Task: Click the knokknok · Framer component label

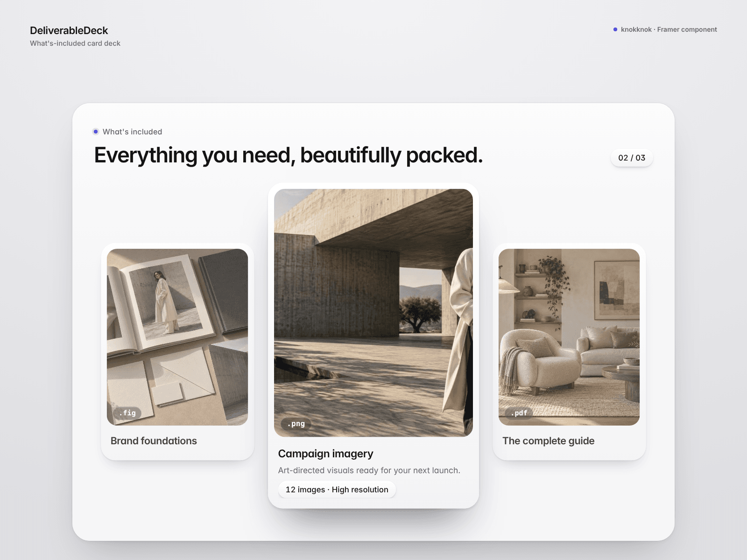Action: click(x=669, y=29)
